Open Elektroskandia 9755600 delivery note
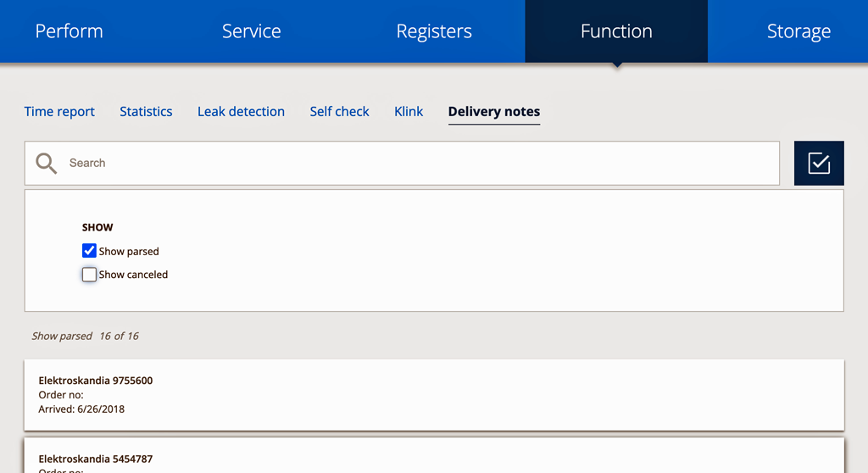 (434, 395)
